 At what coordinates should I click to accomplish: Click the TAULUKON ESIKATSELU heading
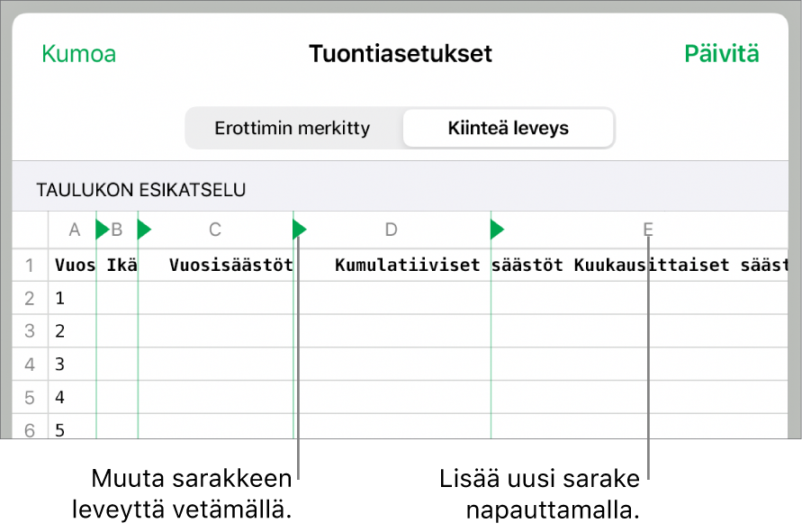[x=140, y=190]
